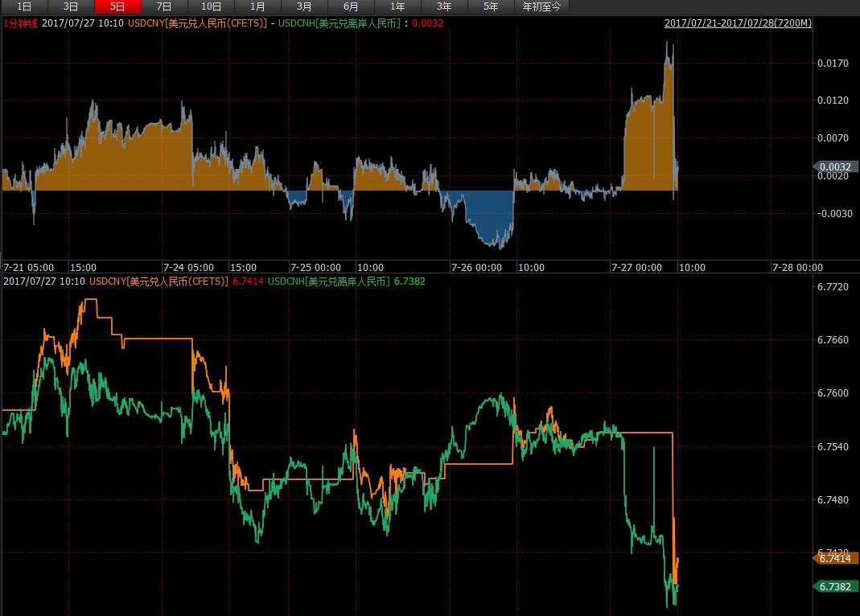This screenshot has width=860, height=616.
Task: Select the highlighted 5日 range tab
Action: 117,6
